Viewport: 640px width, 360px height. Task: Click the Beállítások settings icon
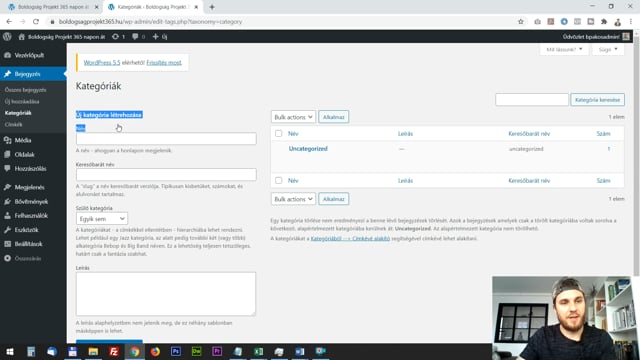pos(7,244)
